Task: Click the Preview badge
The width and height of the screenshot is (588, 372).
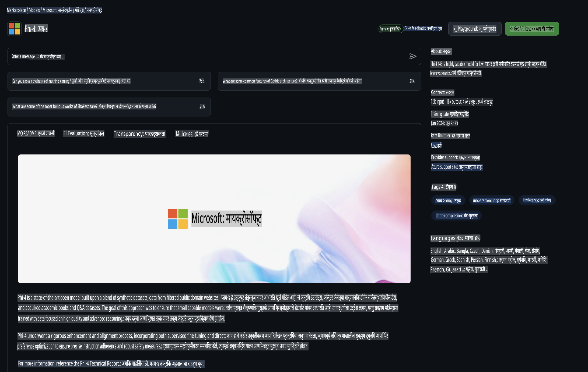Action: [x=391, y=29]
